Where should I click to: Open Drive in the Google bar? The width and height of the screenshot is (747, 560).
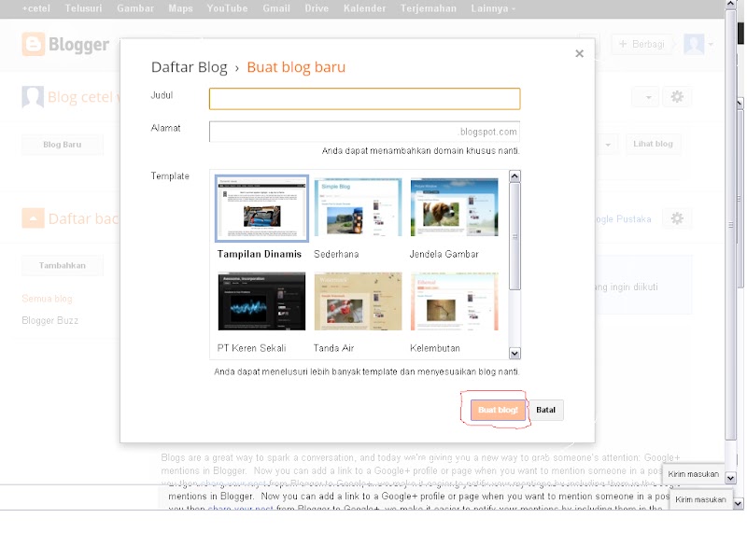(x=317, y=8)
